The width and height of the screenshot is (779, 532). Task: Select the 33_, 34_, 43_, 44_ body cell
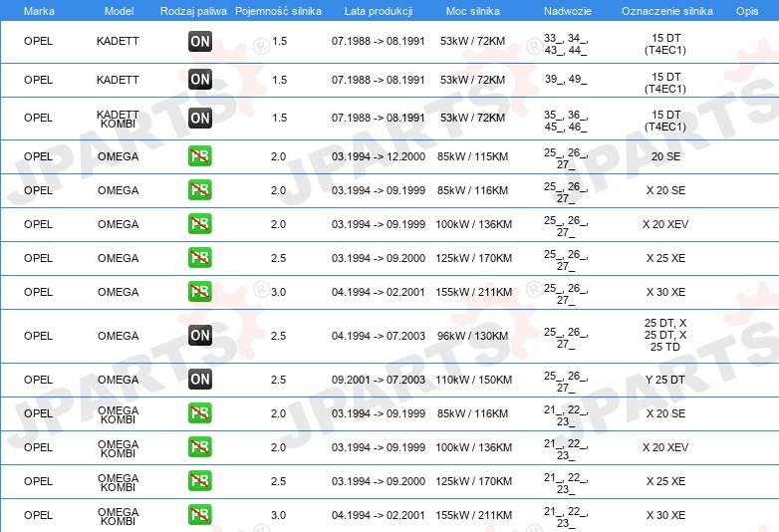pos(566,44)
